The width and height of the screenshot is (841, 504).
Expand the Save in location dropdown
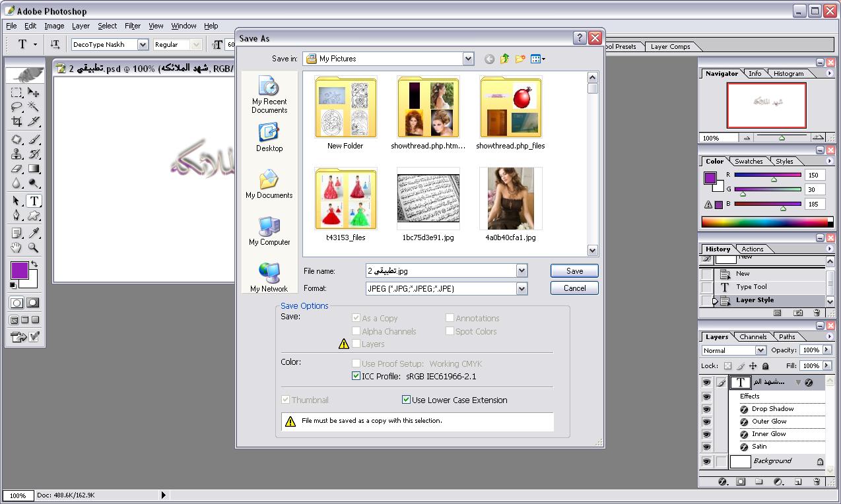click(x=468, y=59)
